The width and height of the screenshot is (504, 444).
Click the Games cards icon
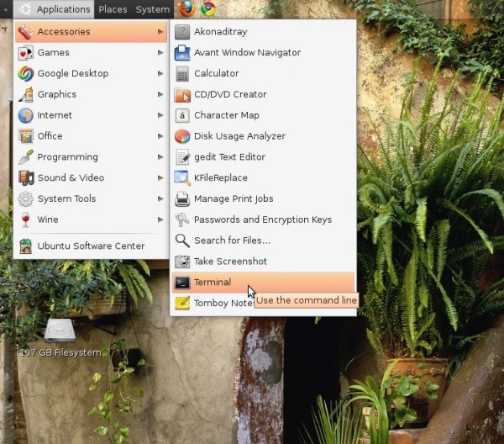25,52
